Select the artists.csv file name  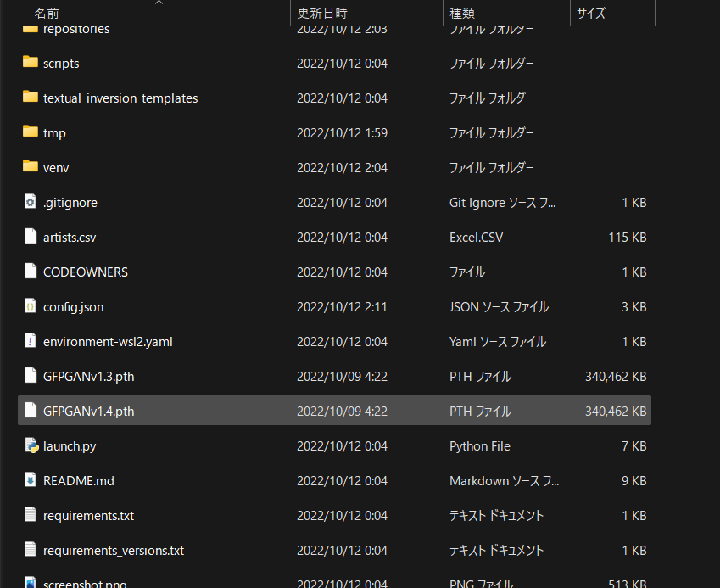click(70, 238)
